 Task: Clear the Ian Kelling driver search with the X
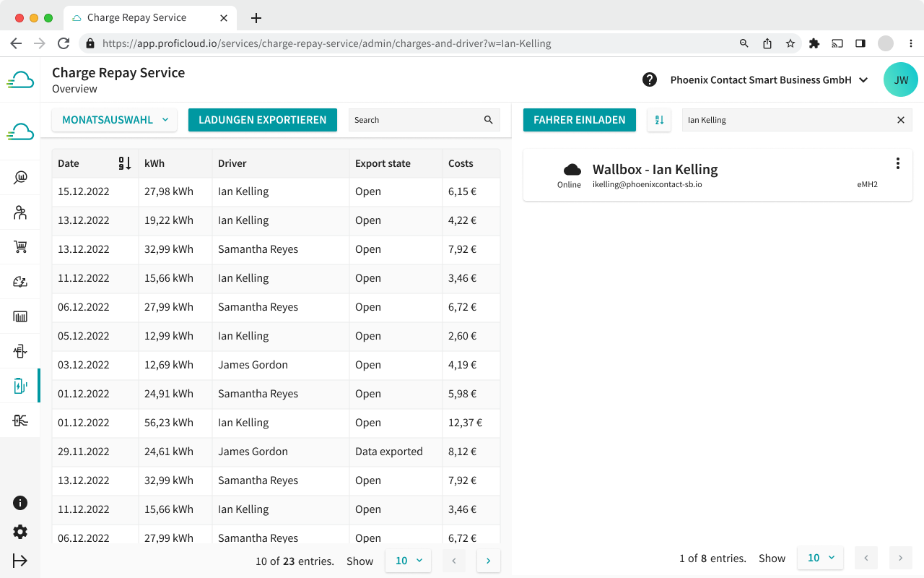(x=900, y=120)
